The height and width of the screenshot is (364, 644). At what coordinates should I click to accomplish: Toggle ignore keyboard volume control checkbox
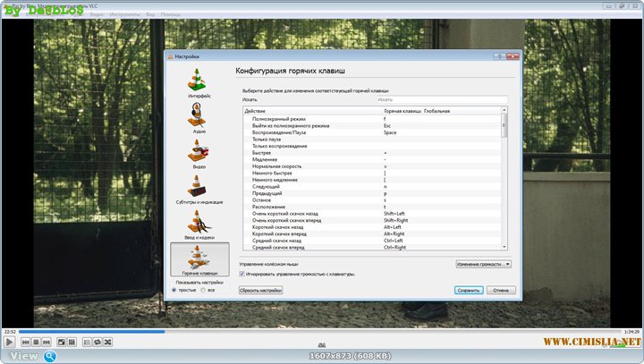click(x=242, y=275)
